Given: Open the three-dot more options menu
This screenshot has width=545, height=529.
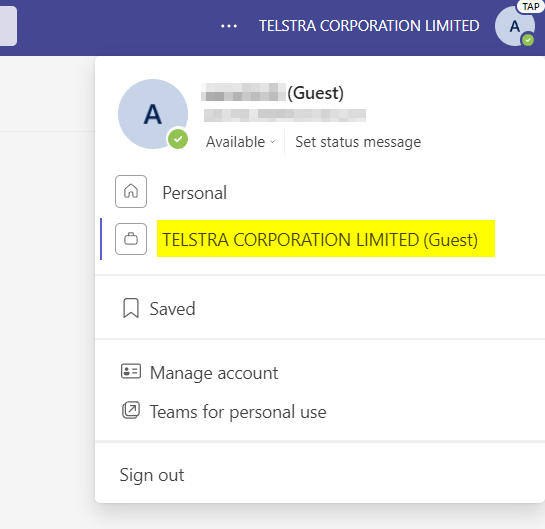Looking at the screenshot, I should pos(229,26).
